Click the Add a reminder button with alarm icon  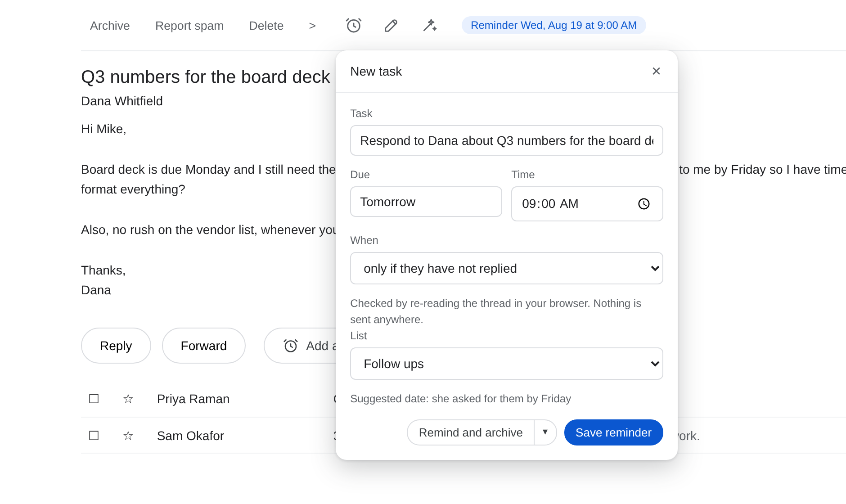point(301,346)
